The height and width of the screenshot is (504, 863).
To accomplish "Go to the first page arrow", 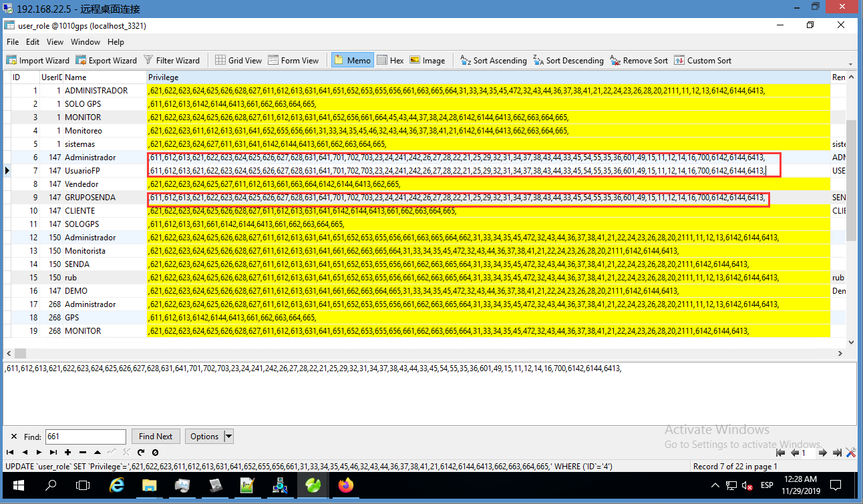I will (780, 453).
